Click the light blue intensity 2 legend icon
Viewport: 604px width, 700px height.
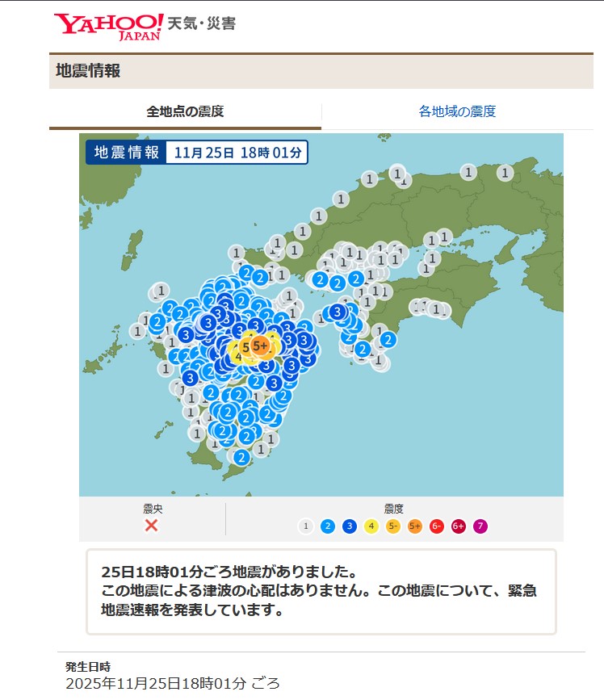pyautogui.click(x=327, y=526)
